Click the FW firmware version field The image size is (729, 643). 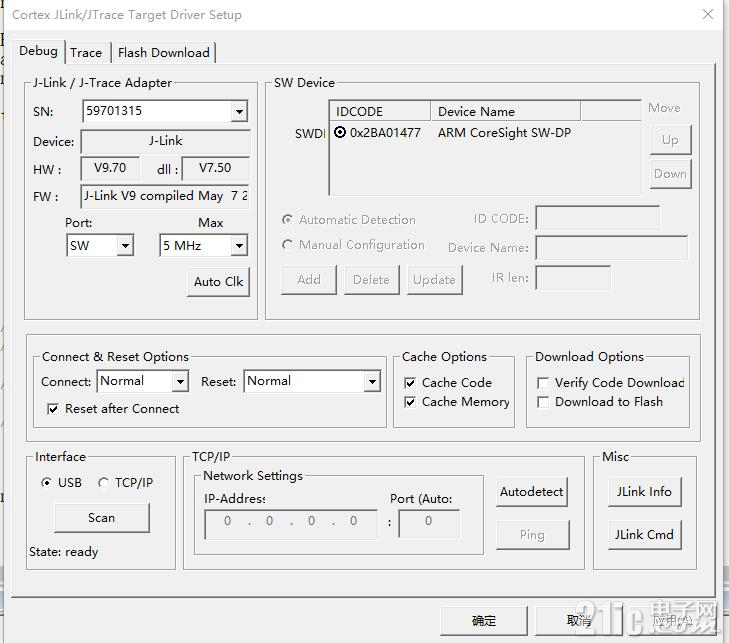coord(166,196)
